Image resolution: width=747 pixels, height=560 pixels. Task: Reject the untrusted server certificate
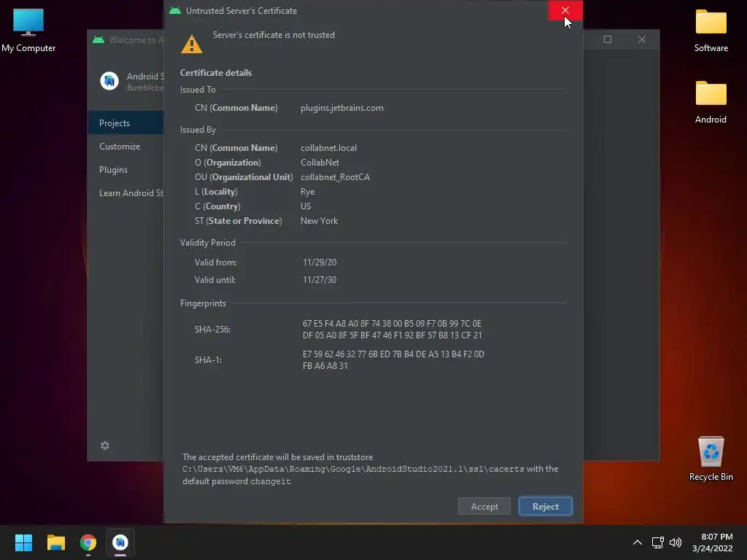[546, 506]
